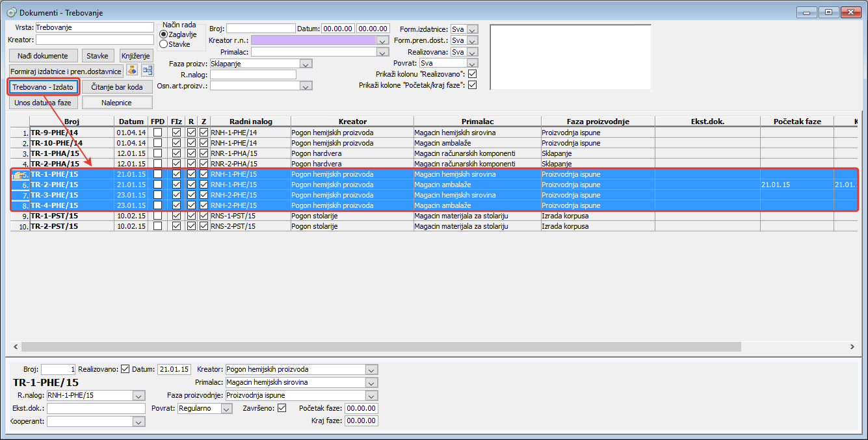Click the Datum column header

131,122
